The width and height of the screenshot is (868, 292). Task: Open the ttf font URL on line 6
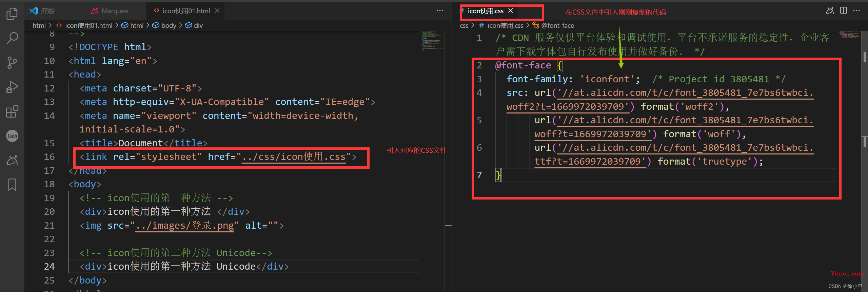674,154
